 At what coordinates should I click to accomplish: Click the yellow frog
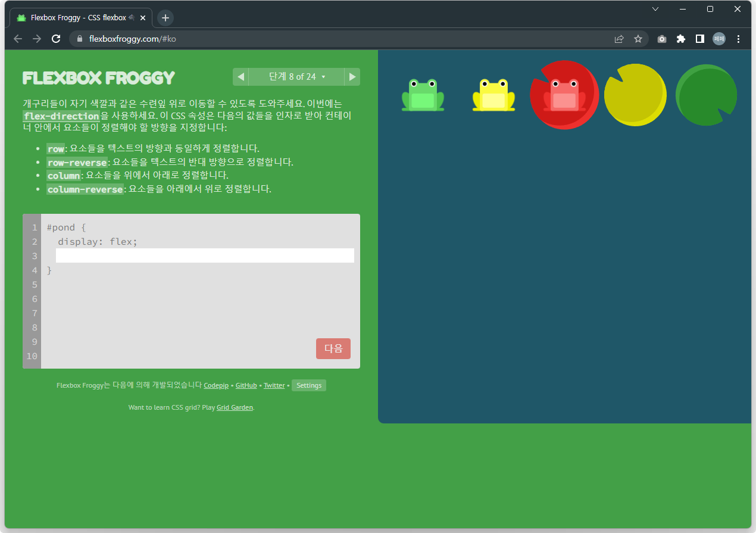[x=493, y=95]
